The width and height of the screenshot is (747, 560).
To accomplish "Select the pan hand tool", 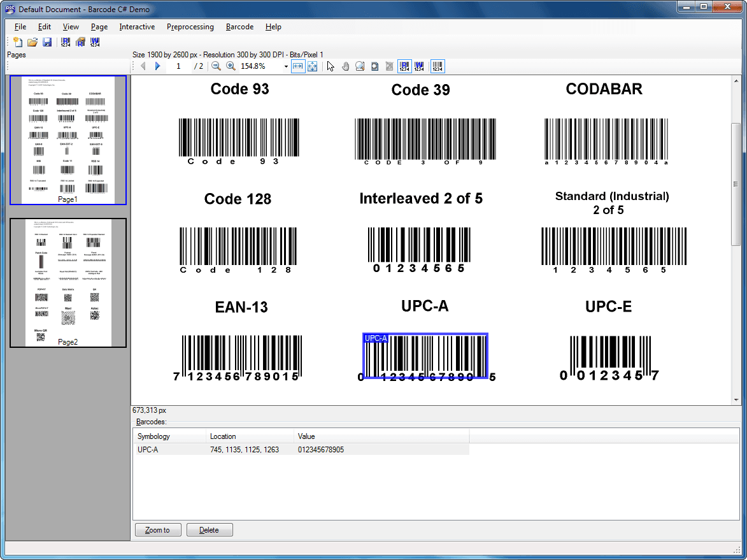I will tap(345, 66).
